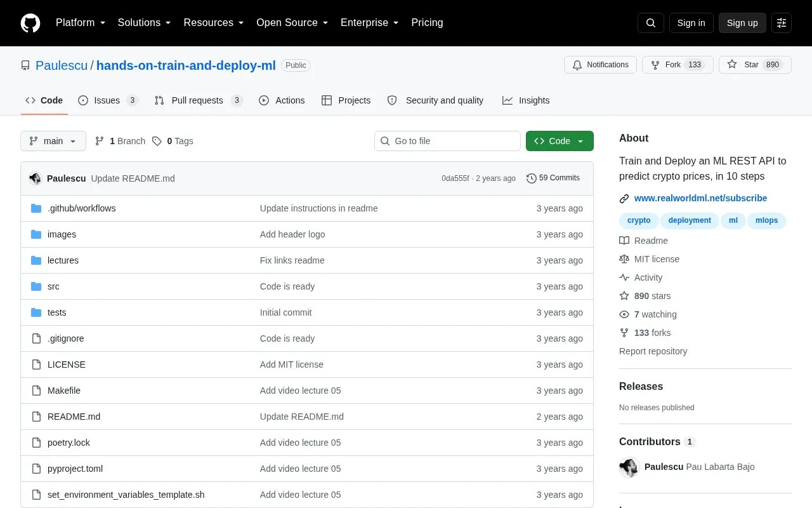Open the GitHub logo homepage
Screen dimensions: 812x508
coord(30,23)
